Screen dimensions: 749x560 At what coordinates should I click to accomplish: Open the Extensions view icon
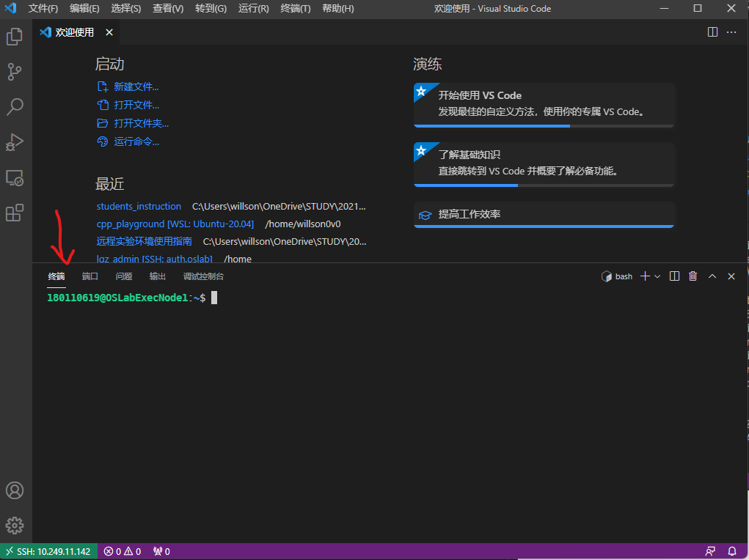(15, 213)
